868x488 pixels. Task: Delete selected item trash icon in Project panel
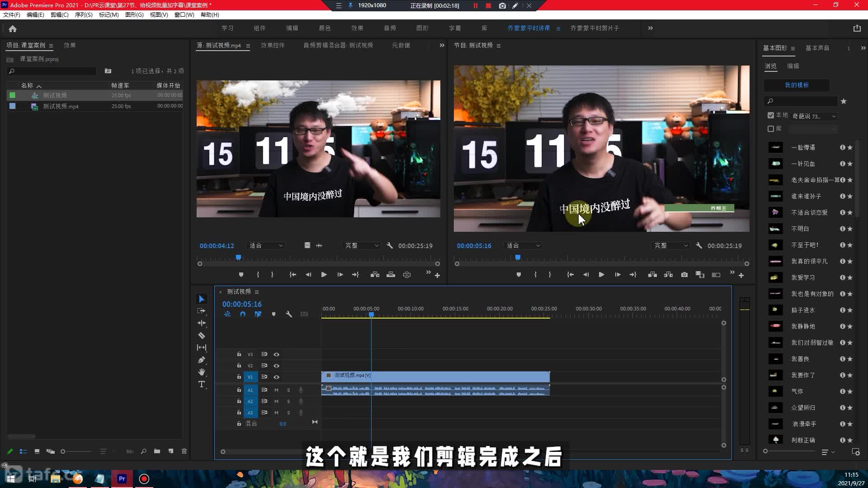click(x=184, y=451)
